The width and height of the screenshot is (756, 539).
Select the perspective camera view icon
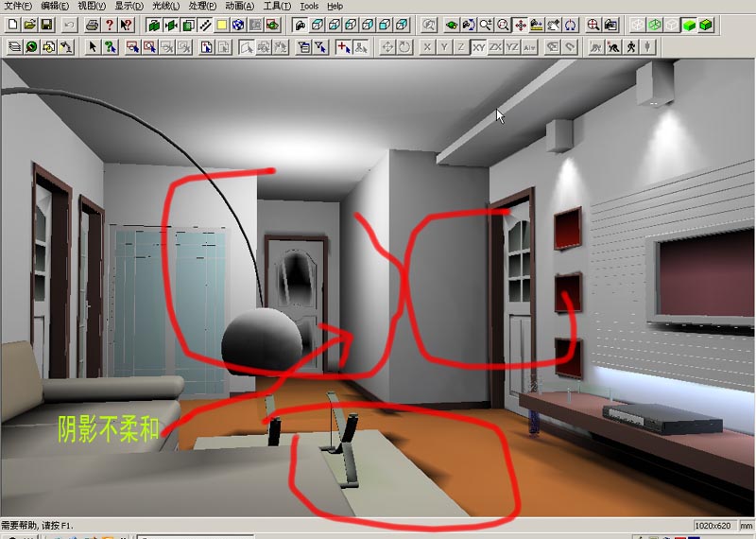click(300, 25)
